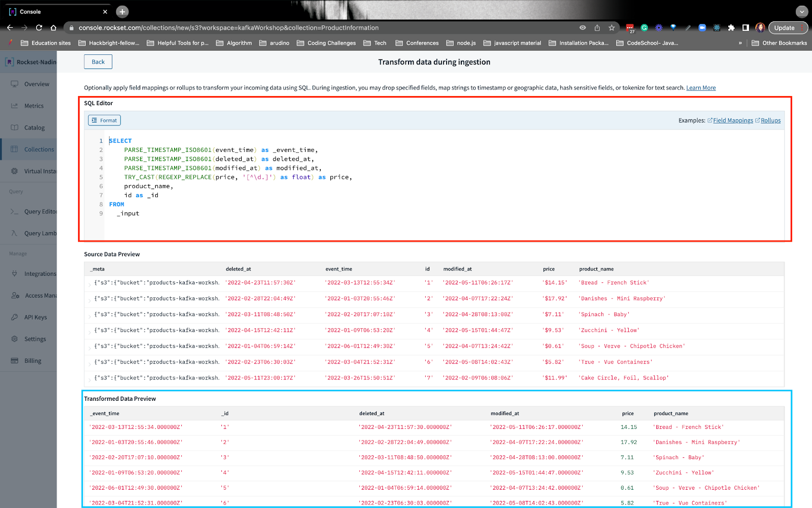Open the Field Mappings example link

(733, 120)
